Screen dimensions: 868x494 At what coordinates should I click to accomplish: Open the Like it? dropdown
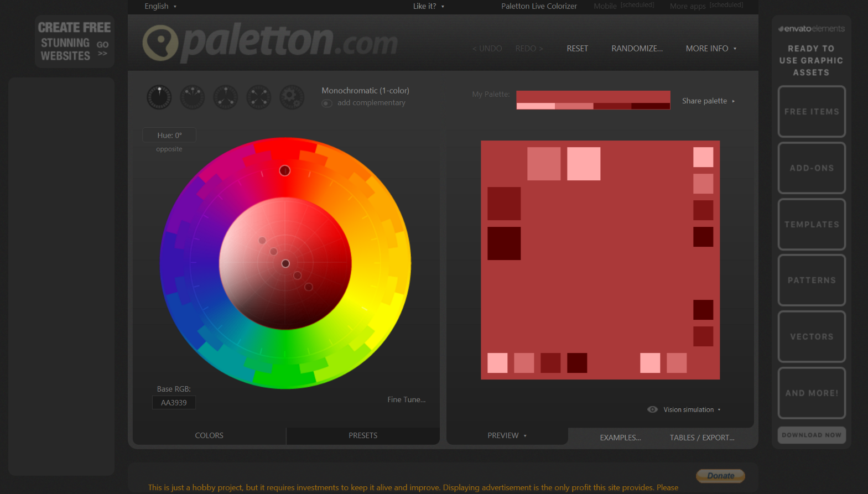coord(429,6)
